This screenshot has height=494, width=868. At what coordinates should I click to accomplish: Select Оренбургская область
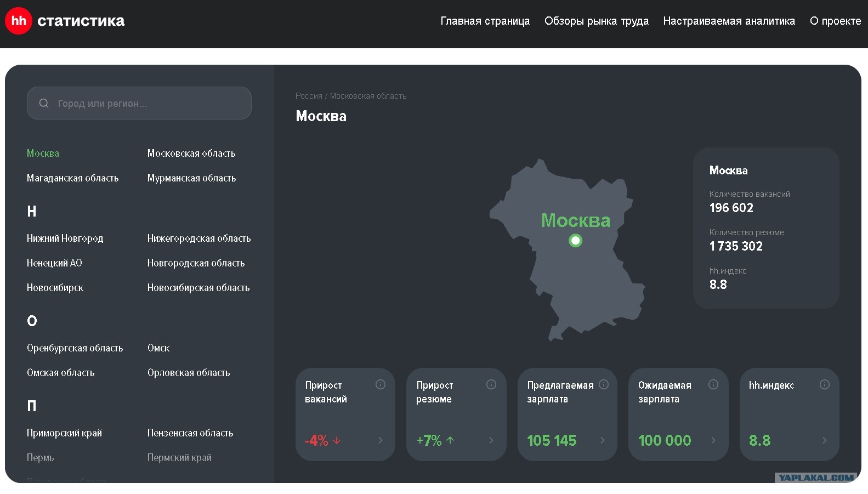click(75, 348)
